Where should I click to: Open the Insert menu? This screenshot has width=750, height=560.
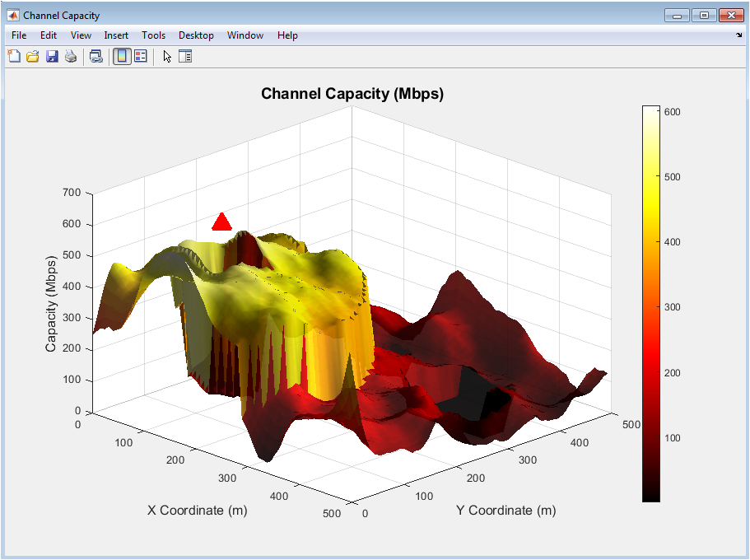[x=116, y=35]
